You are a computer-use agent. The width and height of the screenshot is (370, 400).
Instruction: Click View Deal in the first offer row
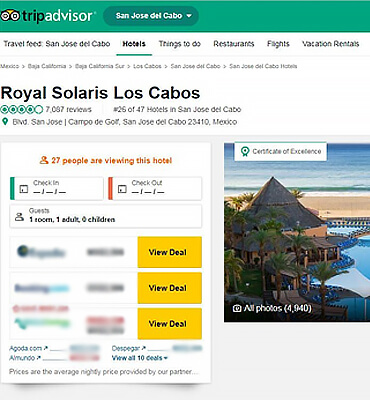[x=169, y=252]
